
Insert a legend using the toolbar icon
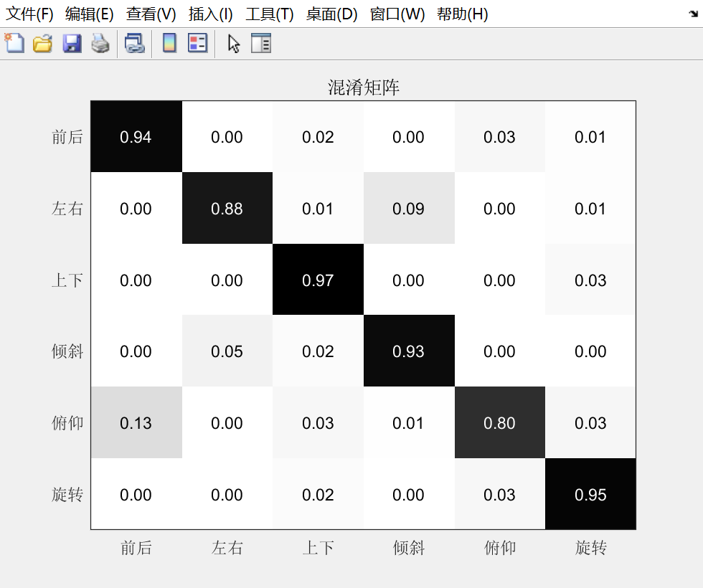tap(198, 44)
